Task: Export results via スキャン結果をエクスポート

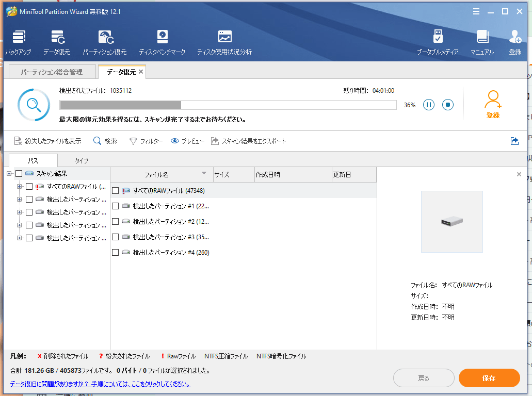Action: tap(248, 141)
